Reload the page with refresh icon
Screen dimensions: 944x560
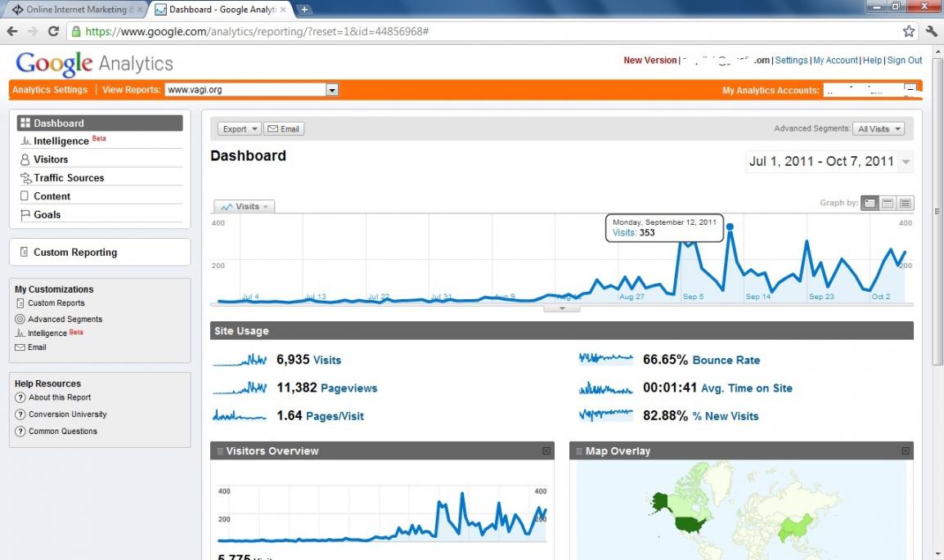(x=53, y=31)
